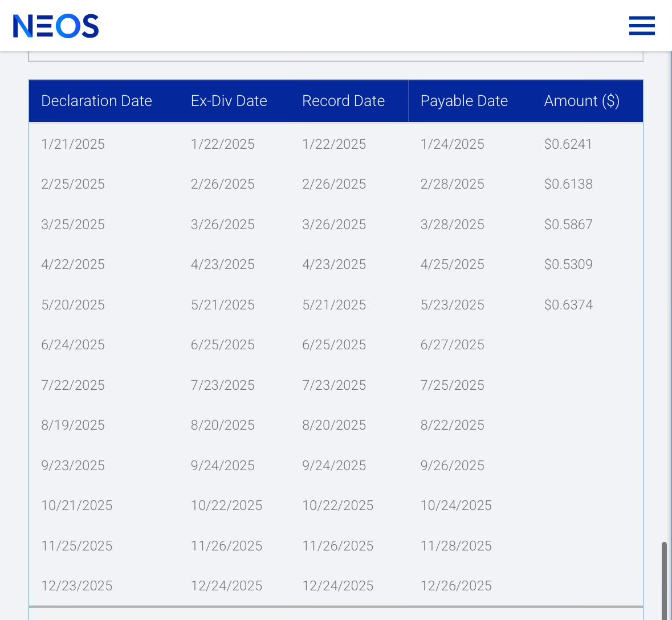The height and width of the screenshot is (620, 672).
Task: Click ex-div date 9/24/2025
Action: pyautogui.click(x=222, y=466)
